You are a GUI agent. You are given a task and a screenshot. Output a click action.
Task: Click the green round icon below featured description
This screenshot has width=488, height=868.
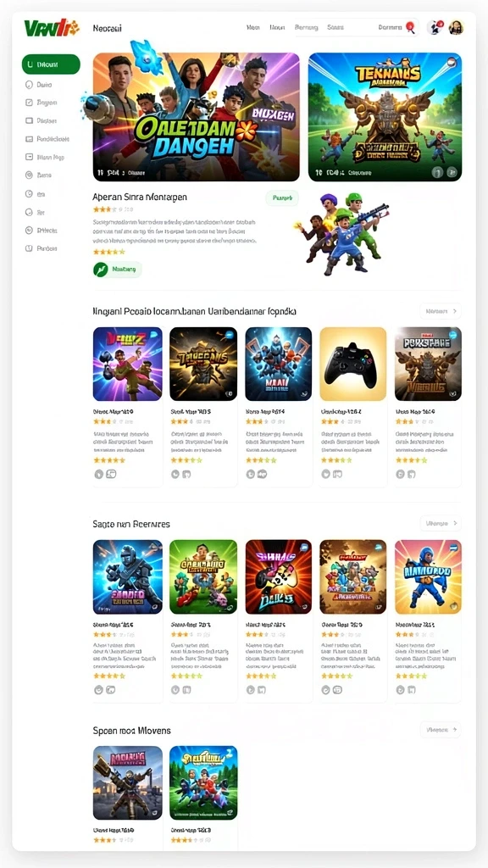click(x=101, y=270)
